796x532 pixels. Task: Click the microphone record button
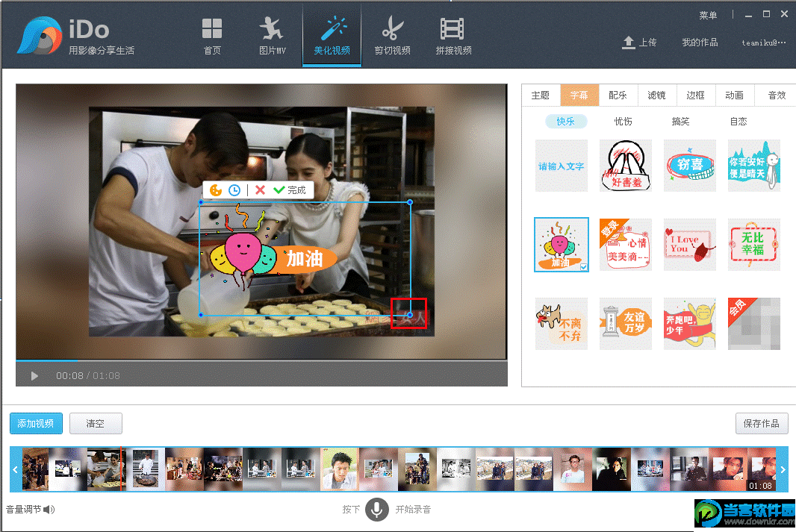tap(376, 509)
